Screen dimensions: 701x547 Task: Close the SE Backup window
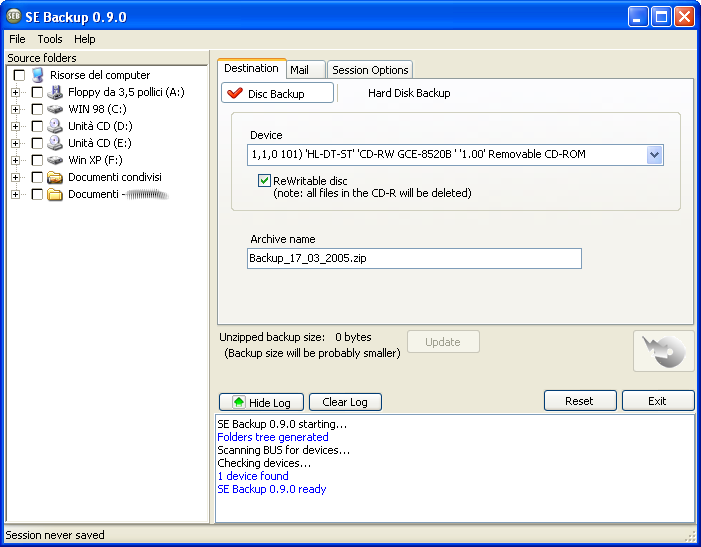tap(684, 17)
